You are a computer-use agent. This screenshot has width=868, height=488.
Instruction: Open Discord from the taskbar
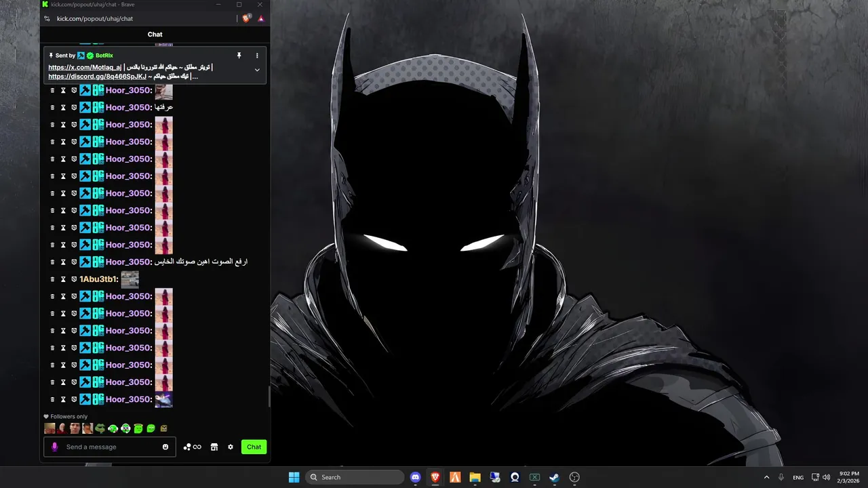tap(415, 477)
